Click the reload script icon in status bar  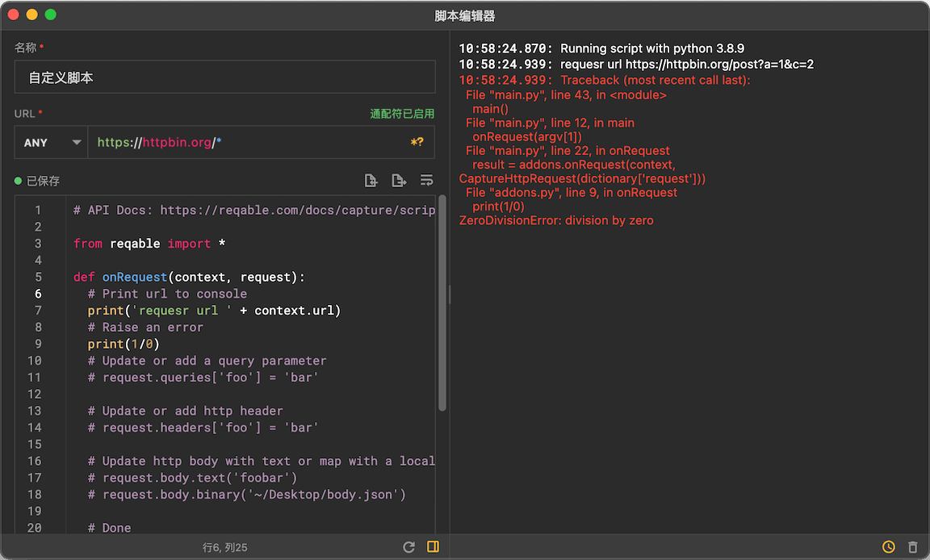click(x=408, y=547)
